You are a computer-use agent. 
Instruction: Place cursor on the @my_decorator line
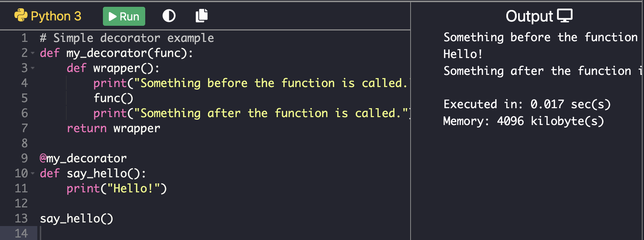click(x=83, y=158)
